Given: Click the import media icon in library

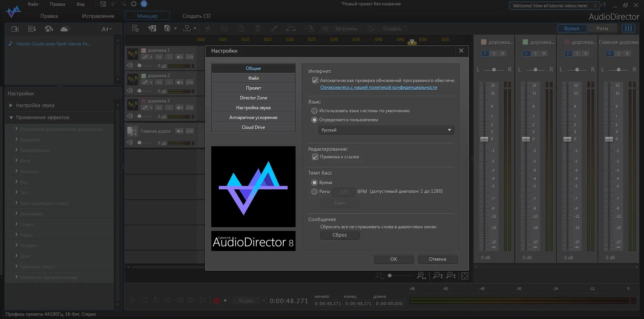Looking at the screenshot, I should tap(15, 29).
